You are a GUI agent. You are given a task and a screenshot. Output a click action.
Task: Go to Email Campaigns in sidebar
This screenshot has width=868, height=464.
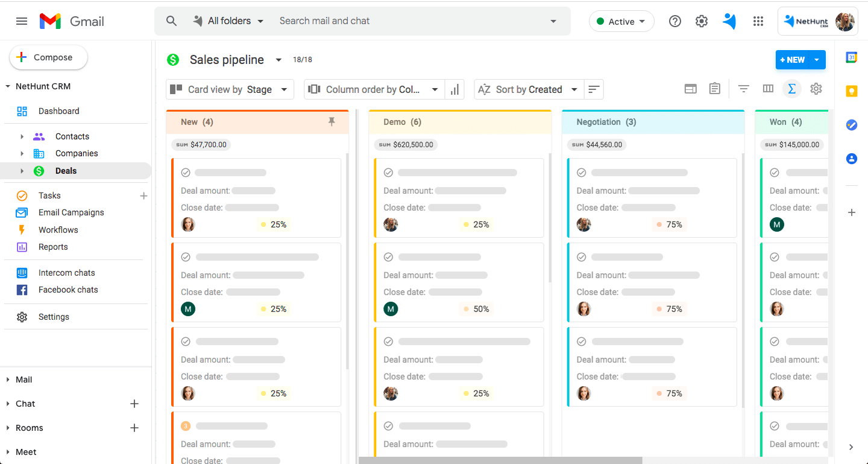[x=71, y=212]
